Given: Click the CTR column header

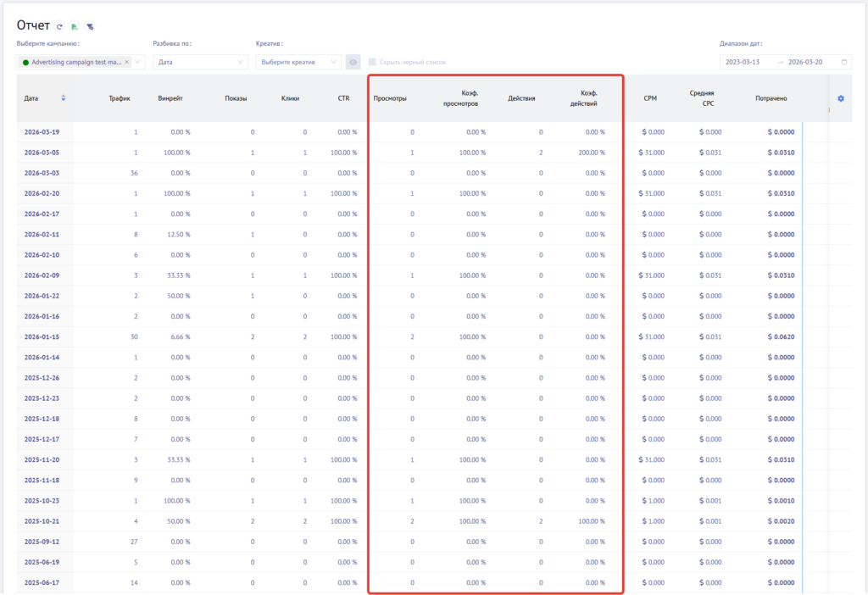Looking at the screenshot, I should click(x=343, y=98).
